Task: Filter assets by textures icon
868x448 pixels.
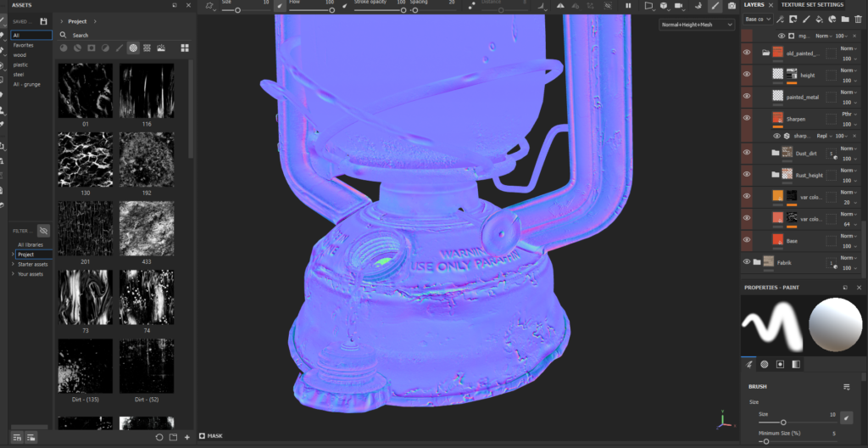Action: [x=147, y=48]
